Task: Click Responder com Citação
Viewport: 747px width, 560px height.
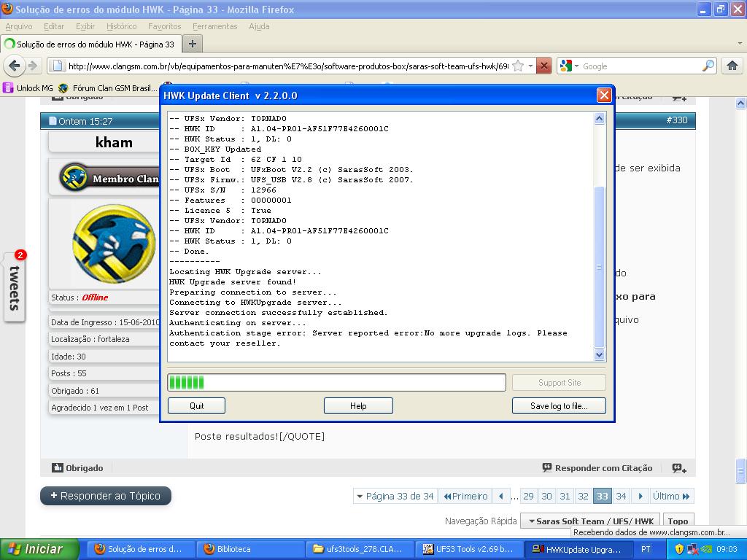Action: (x=597, y=467)
